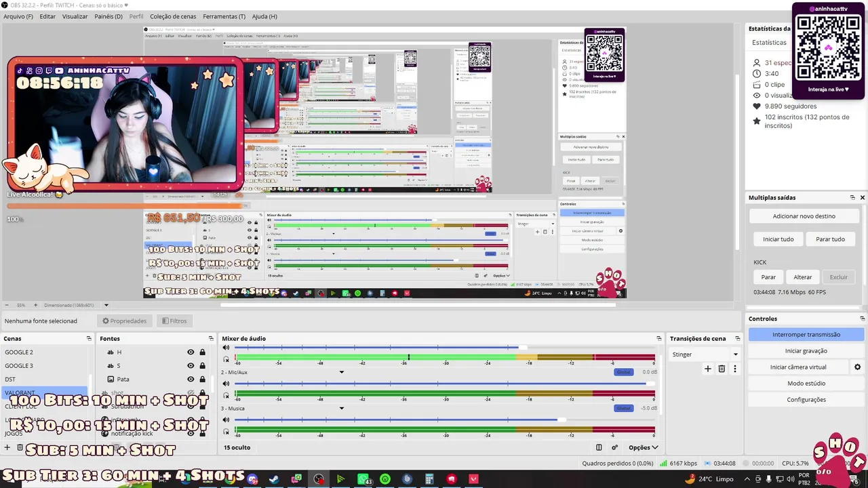Open Mic/Aux channel dropdown arrow
This screenshot has width=868, height=488.
coord(342,372)
